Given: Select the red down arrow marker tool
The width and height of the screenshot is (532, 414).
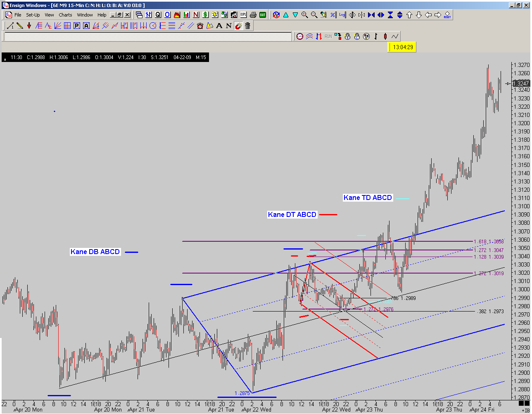Looking at the screenshot, I should [x=29, y=26].
